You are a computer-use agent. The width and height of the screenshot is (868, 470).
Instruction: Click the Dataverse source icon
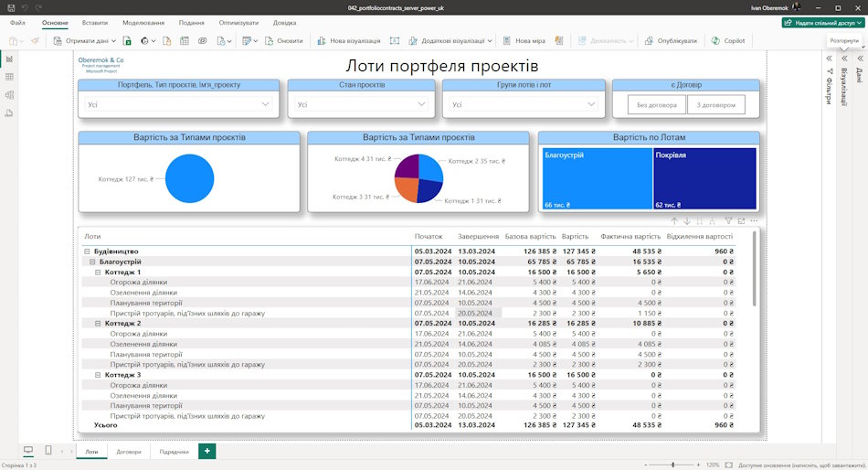coord(203,41)
